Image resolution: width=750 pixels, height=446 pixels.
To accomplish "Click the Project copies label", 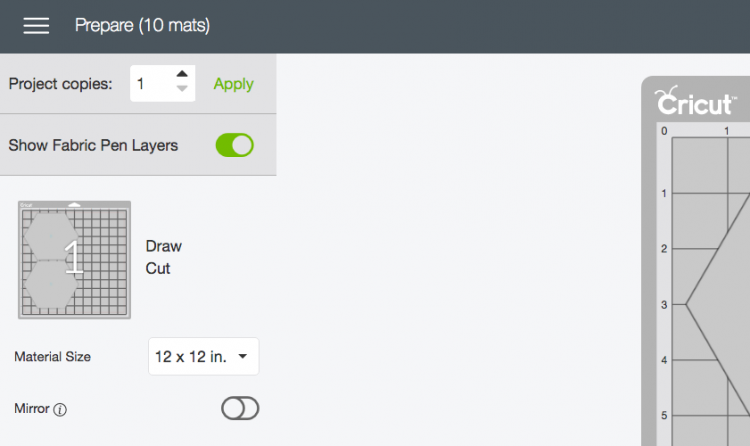I will (60, 84).
